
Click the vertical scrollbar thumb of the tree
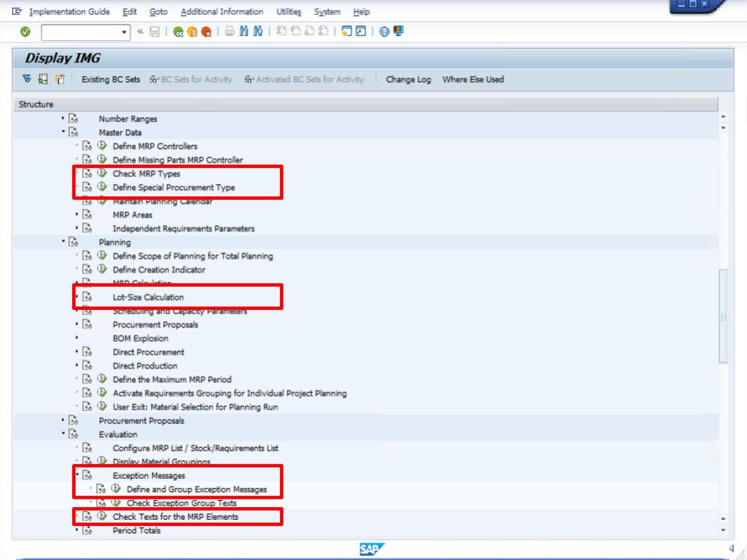(x=723, y=316)
